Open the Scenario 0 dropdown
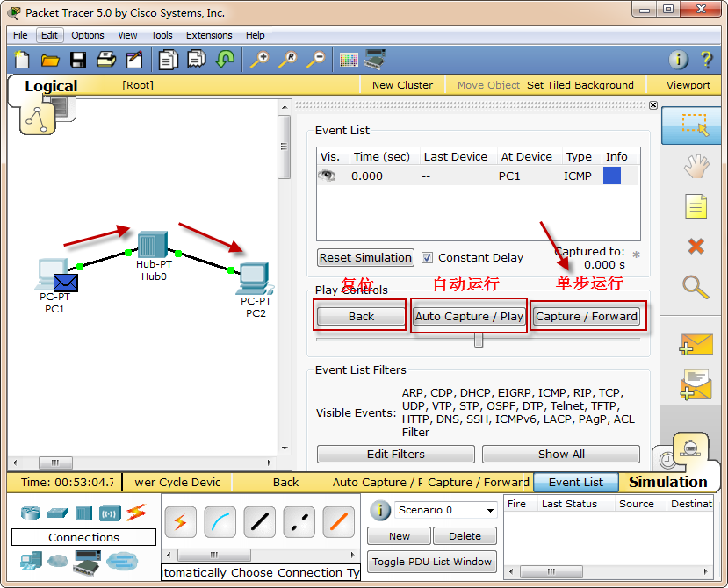Image resolution: width=728 pixels, height=588 pixels. coord(446,510)
